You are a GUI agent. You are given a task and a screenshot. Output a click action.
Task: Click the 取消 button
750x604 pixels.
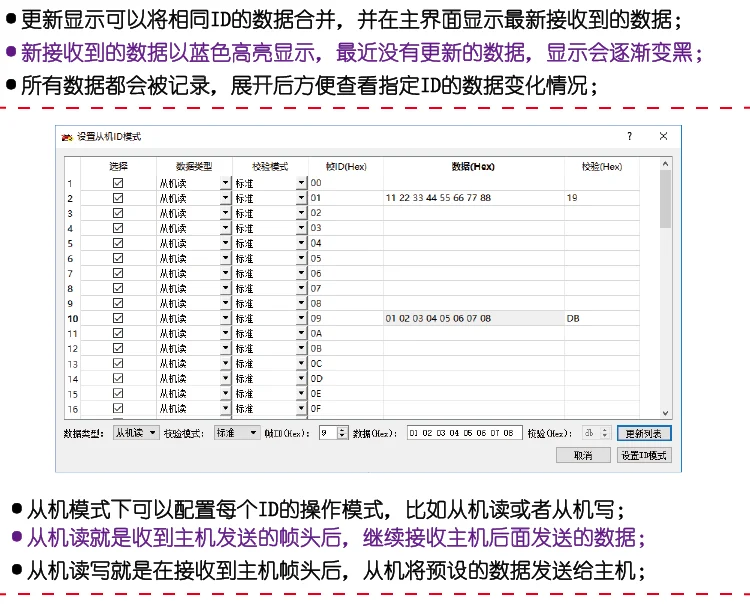pos(583,455)
